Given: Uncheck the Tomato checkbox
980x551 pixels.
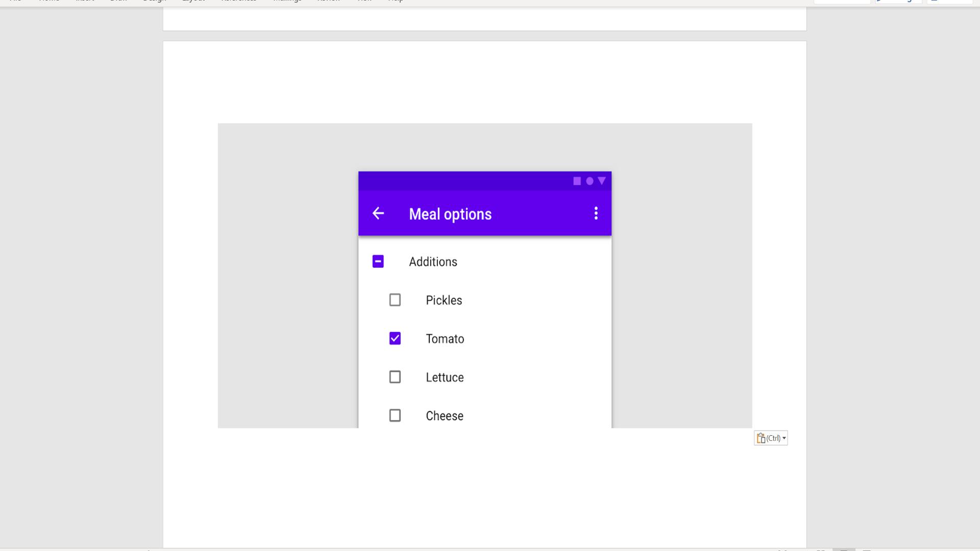Looking at the screenshot, I should 395,339.
